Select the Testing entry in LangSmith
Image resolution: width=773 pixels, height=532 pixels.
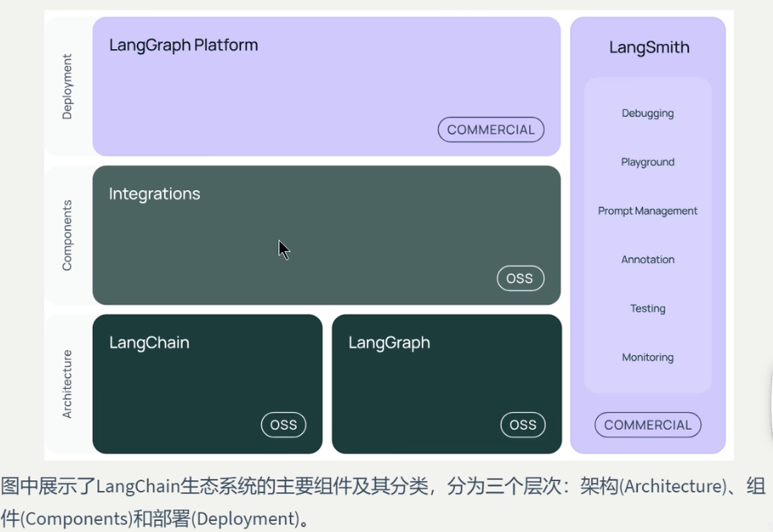(x=648, y=309)
